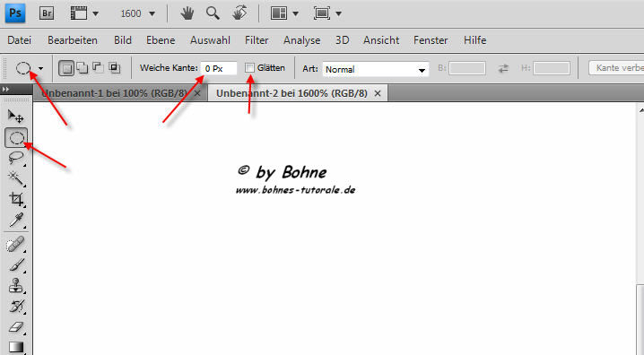This screenshot has width=644, height=355.
Task: Select the Lasso tool
Action: point(16,158)
